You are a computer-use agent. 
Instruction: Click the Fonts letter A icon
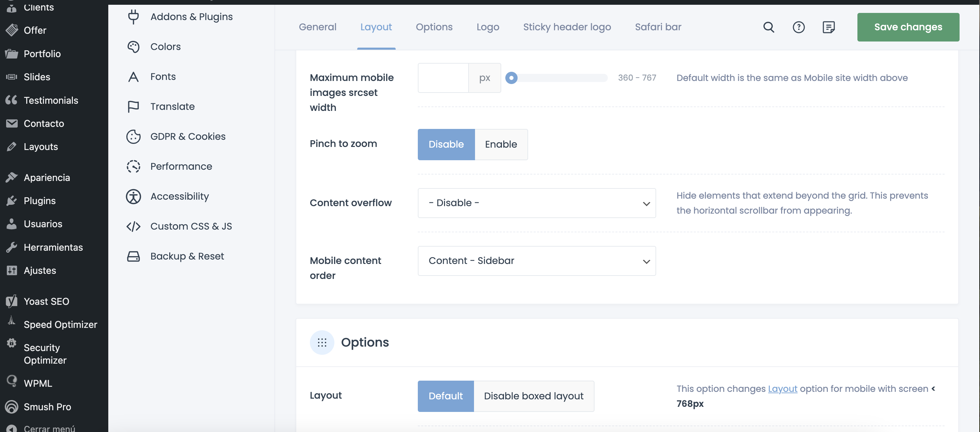(133, 77)
